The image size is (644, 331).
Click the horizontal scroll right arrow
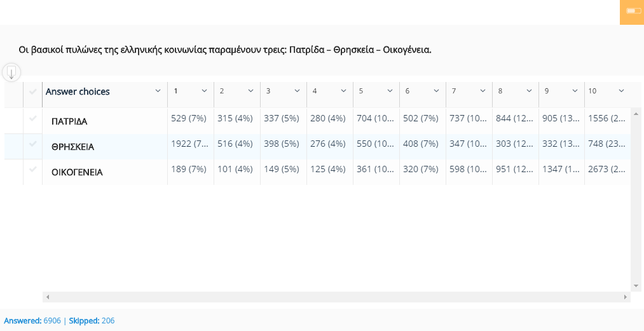pos(626,297)
